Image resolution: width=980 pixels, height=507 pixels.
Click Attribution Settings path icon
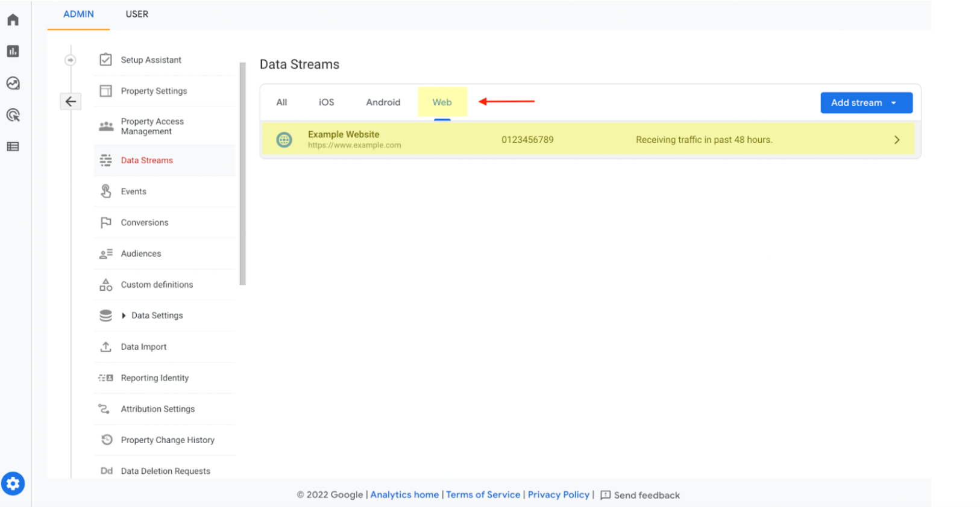104,409
